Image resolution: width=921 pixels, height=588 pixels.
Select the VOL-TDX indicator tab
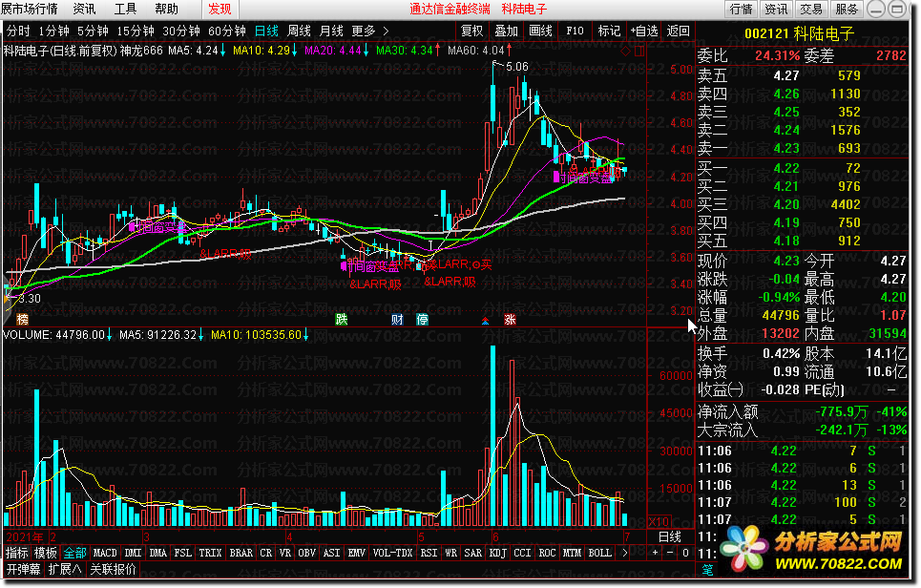pyautogui.click(x=393, y=553)
